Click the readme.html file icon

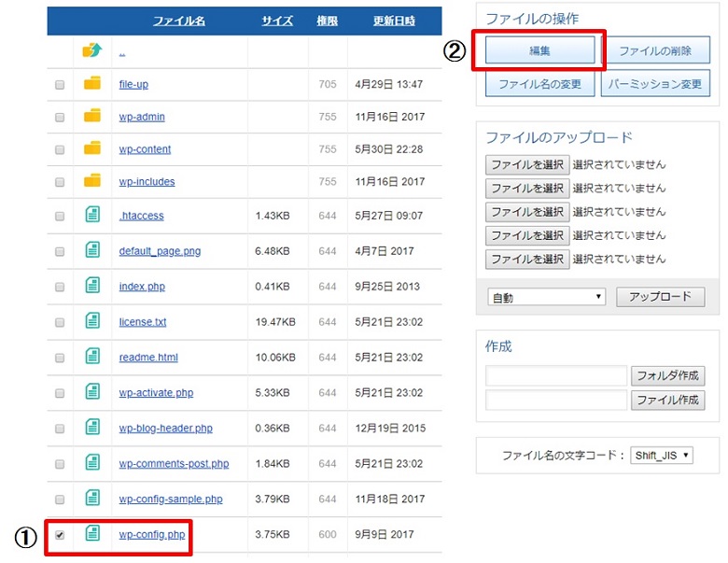(92, 356)
